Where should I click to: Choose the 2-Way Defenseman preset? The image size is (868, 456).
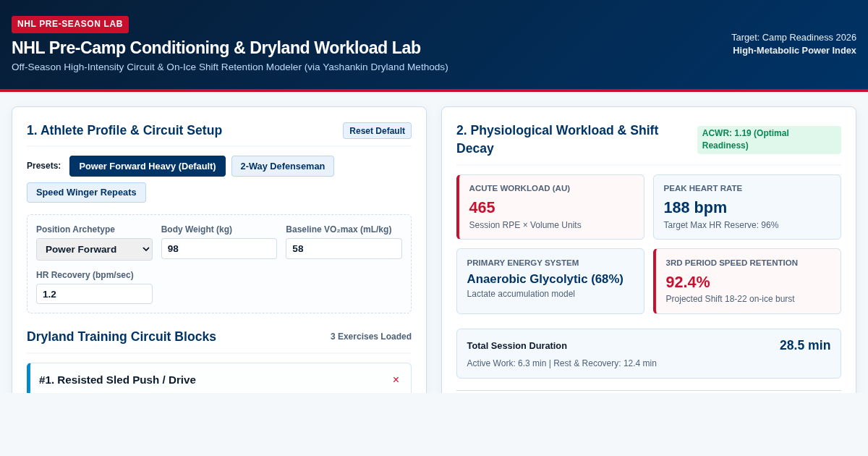click(x=283, y=166)
